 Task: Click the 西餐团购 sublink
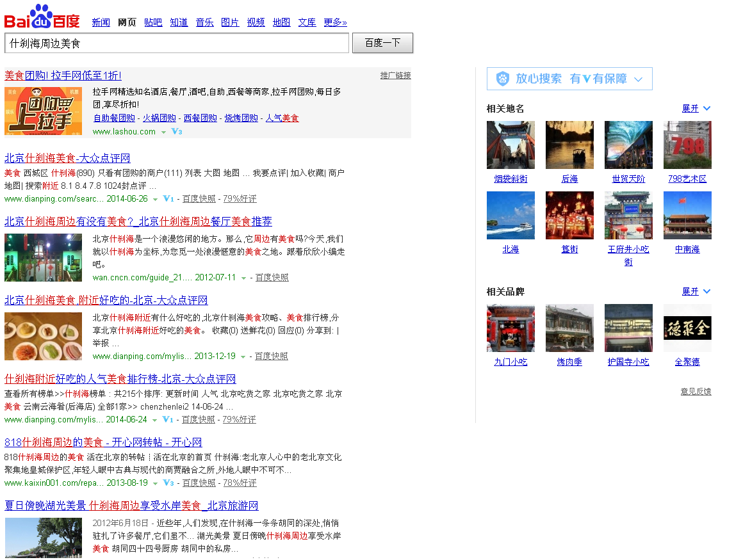point(200,118)
